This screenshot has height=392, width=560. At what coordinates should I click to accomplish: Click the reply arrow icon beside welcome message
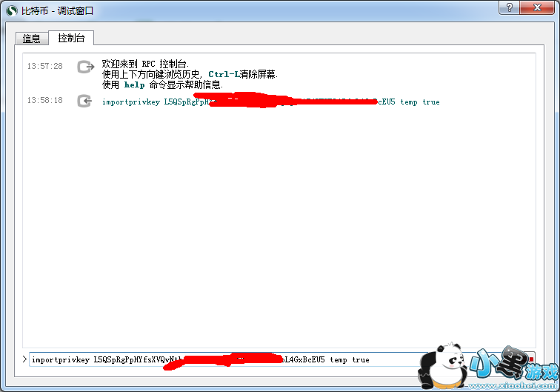(86, 67)
